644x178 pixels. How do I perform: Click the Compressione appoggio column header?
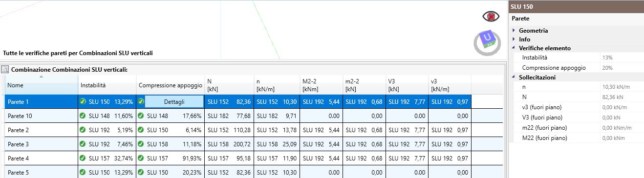171,85
